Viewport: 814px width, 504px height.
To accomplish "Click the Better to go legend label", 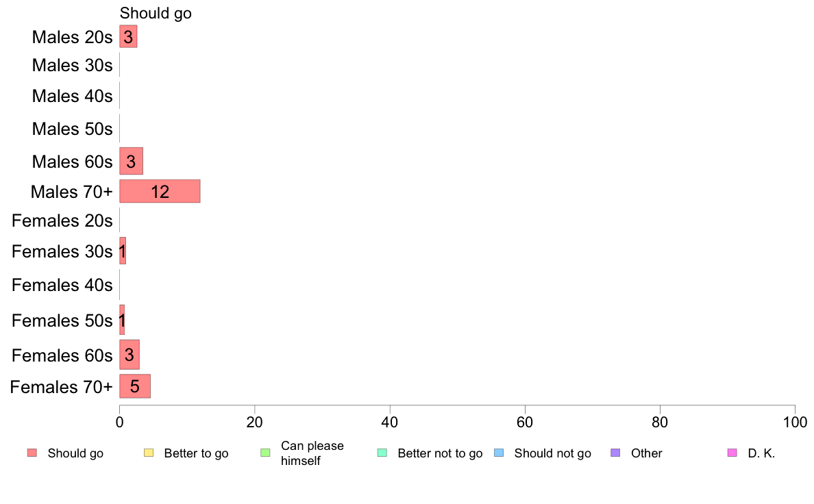I will tap(196, 453).
